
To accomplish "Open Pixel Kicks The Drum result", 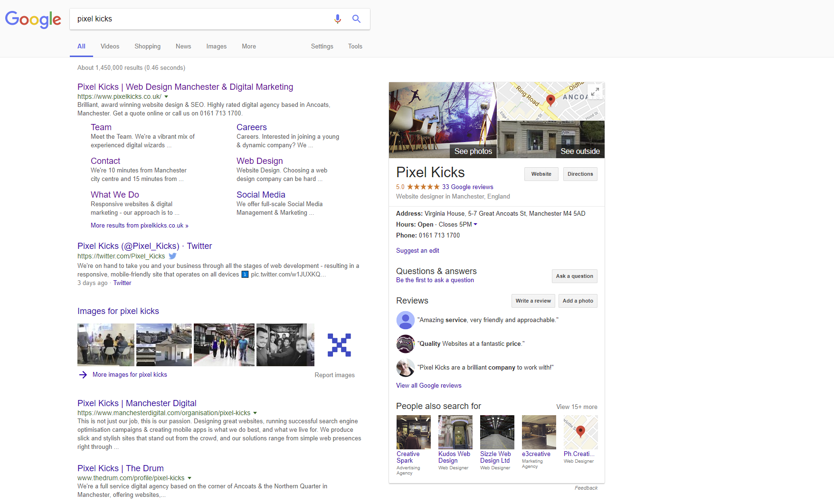I will click(x=121, y=468).
